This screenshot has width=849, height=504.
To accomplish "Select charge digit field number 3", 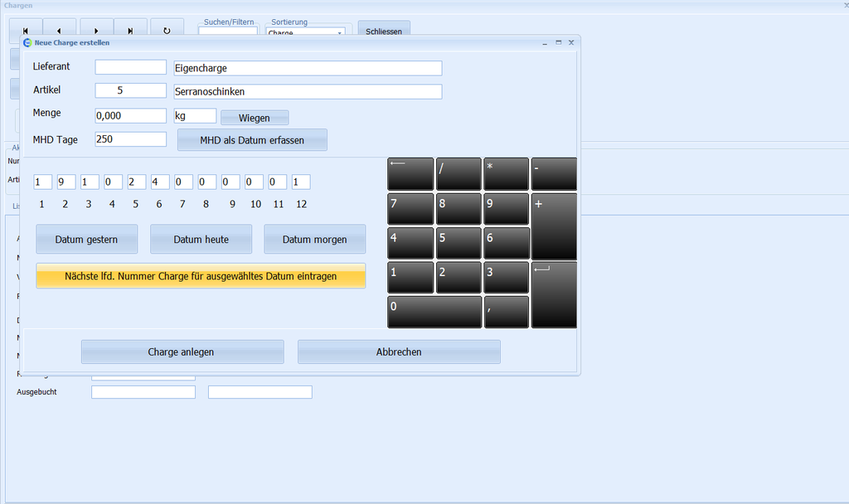I will click(x=90, y=182).
